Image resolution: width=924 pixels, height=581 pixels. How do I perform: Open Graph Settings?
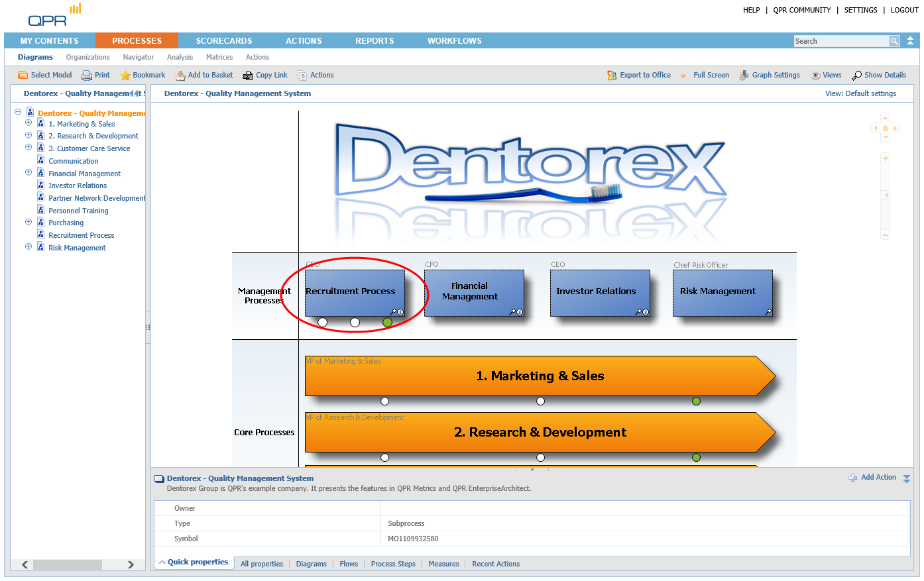coord(744,76)
